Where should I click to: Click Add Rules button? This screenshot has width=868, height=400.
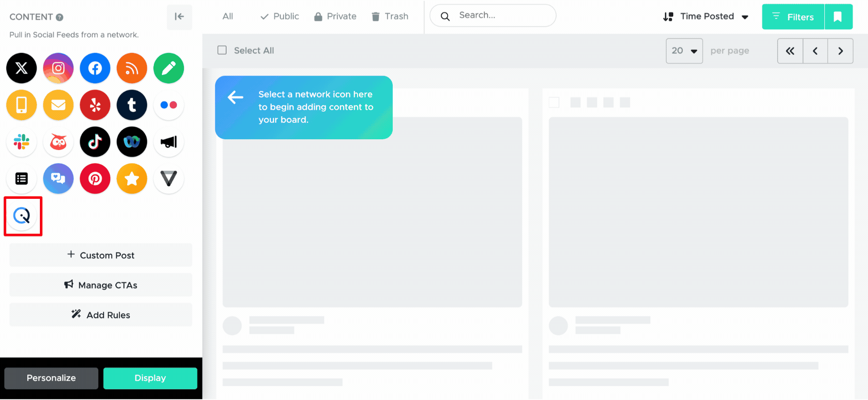tap(101, 315)
